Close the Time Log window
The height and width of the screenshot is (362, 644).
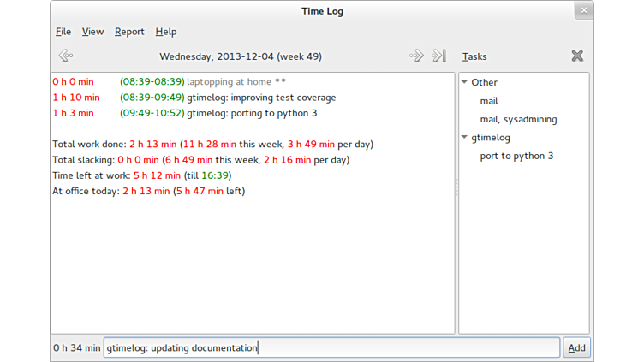[583, 11]
